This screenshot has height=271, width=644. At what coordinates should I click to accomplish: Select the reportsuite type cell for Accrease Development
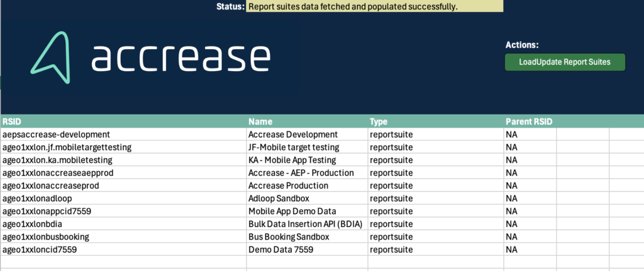click(436, 135)
